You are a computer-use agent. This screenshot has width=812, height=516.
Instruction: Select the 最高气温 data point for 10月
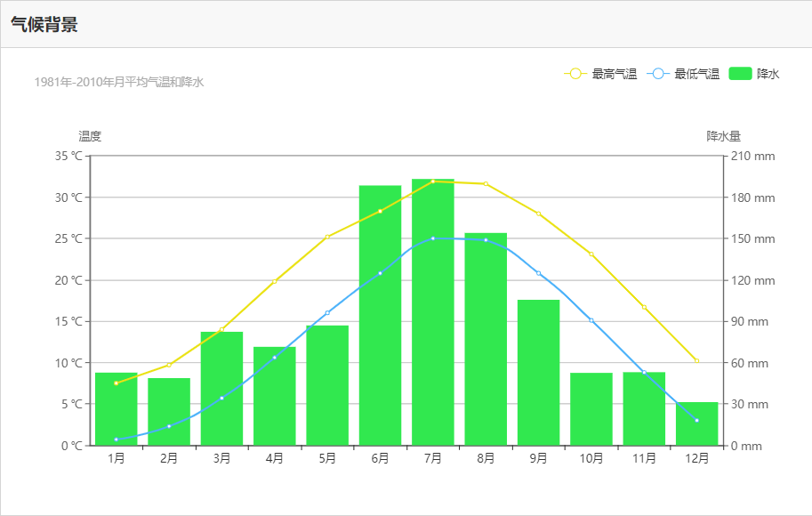(591, 254)
